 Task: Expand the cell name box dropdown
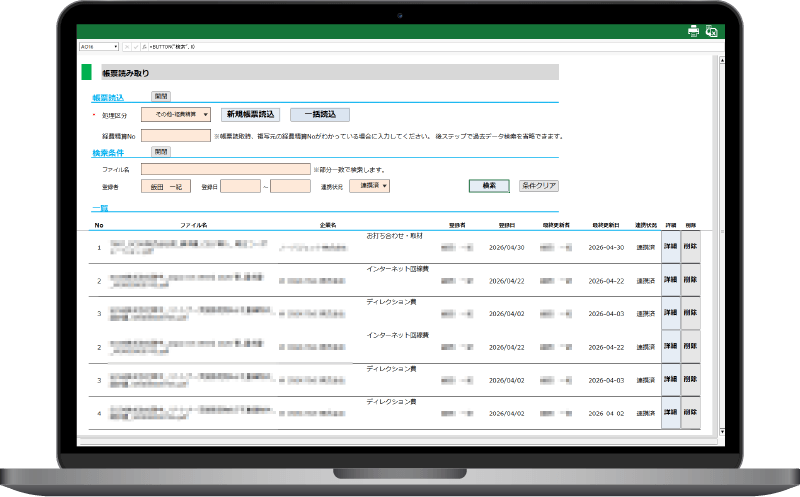pyautogui.click(x=116, y=46)
